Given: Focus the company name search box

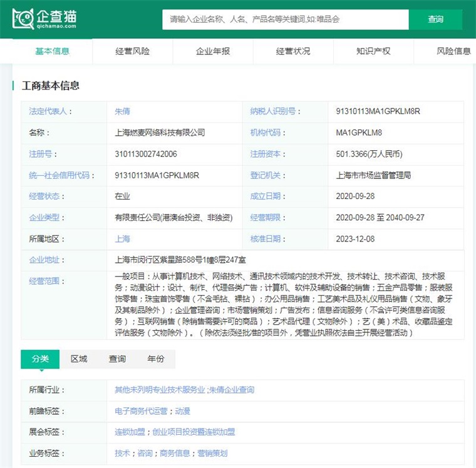Looking at the screenshot, I should click(x=286, y=19).
